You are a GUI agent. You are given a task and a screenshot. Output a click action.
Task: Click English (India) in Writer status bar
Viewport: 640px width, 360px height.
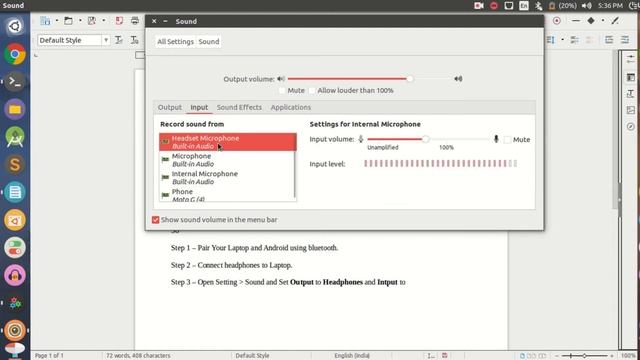[x=352, y=356]
